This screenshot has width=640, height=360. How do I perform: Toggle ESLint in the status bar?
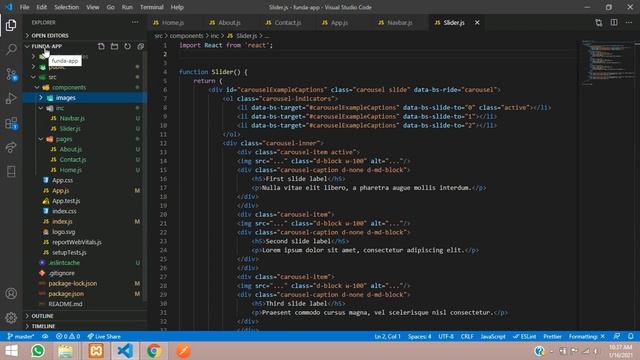pos(524,336)
